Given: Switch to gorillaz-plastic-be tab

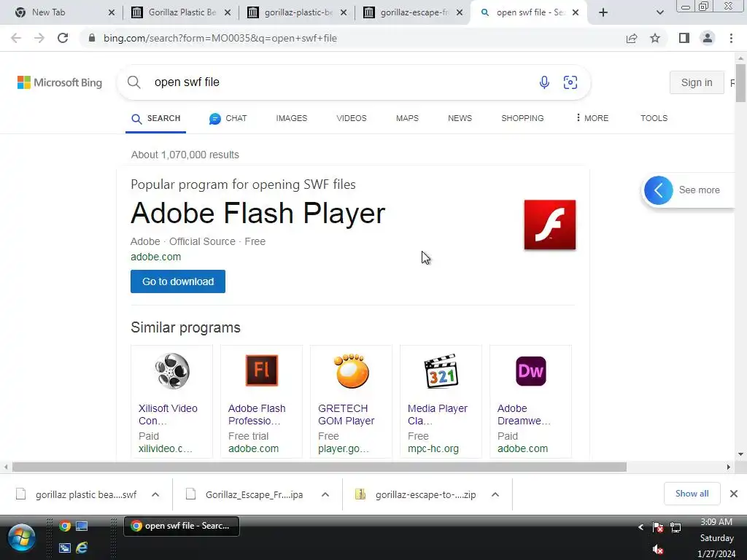Looking at the screenshot, I should (298, 12).
